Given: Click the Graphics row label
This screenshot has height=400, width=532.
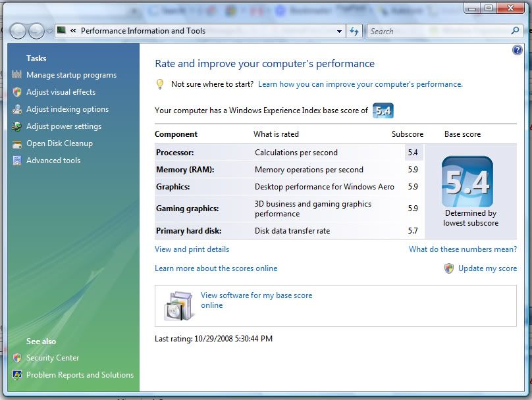Looking at the screenshot, I should click(x=173, y=187).
